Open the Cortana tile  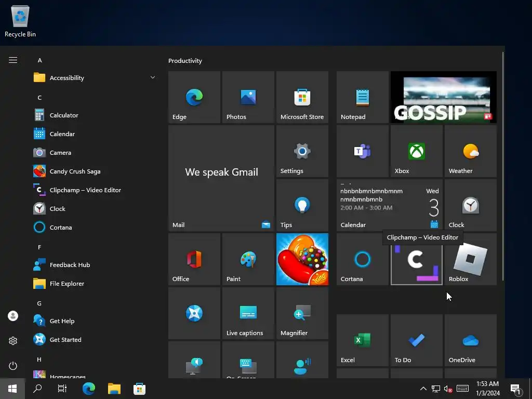click(x=362, y=259)
